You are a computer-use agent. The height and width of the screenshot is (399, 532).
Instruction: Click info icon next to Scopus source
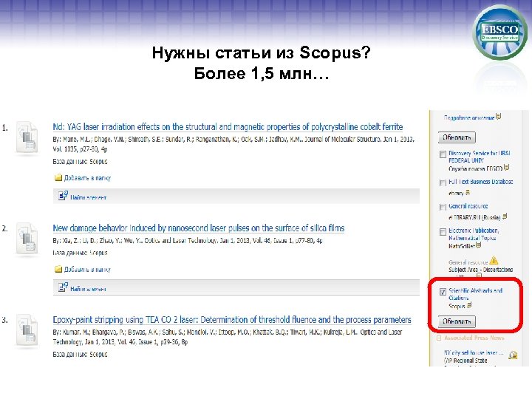coord(469,305)
